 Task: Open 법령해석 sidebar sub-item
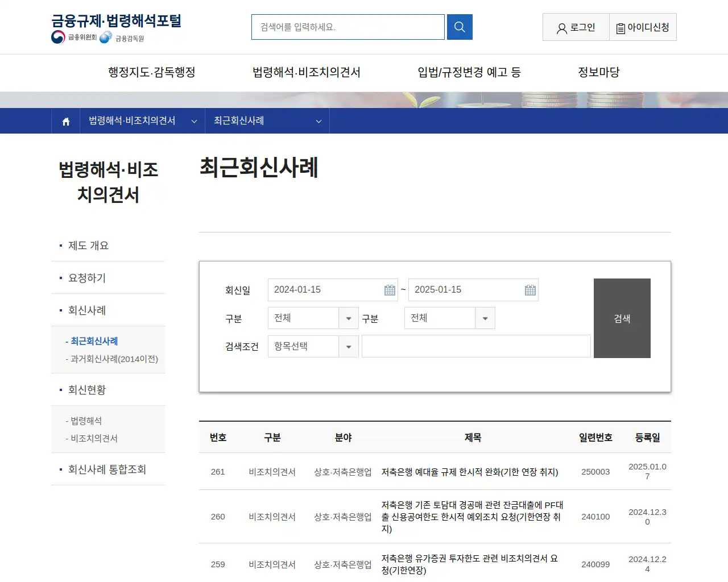[84, 421]
